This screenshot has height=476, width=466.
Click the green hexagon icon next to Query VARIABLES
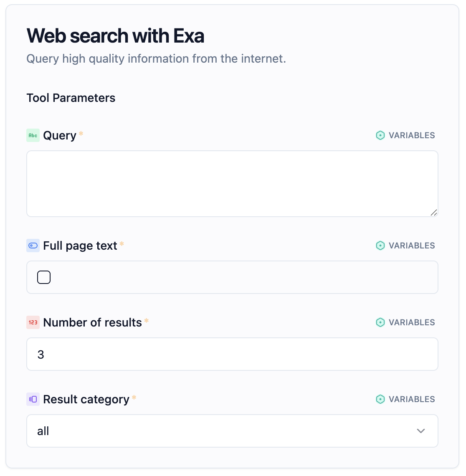[x=380, y=135]
